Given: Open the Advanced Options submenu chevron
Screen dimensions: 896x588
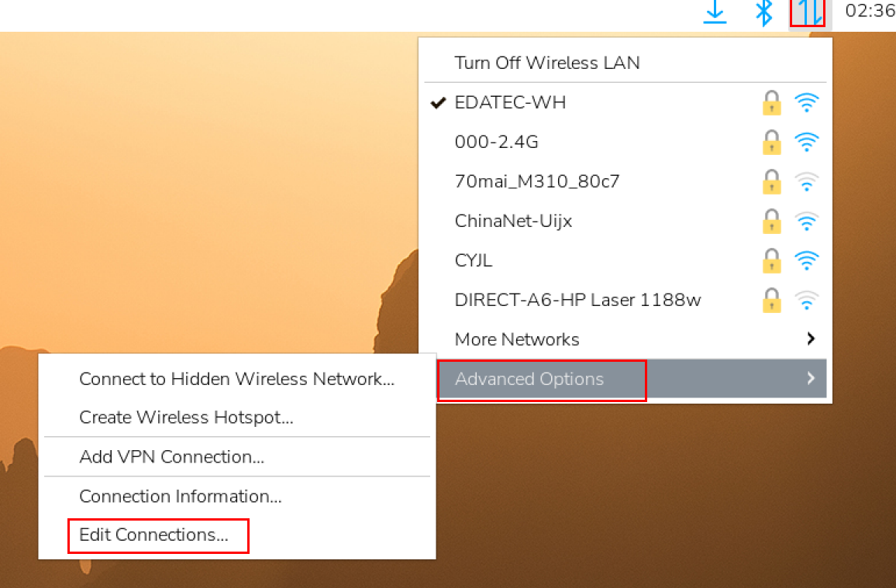Looking at the screenshot, I should [811, 379].
